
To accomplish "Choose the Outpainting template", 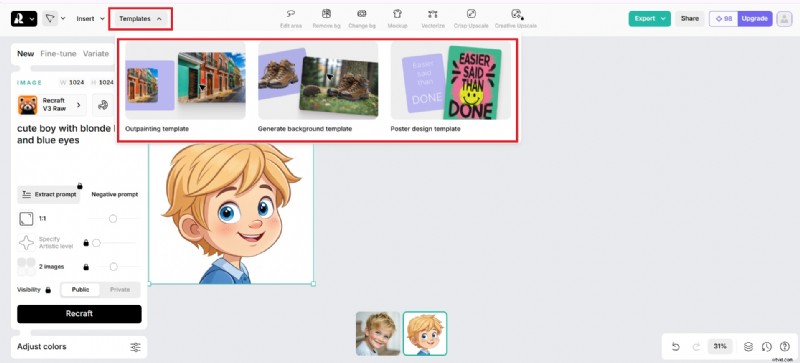I will pos(185,87).
